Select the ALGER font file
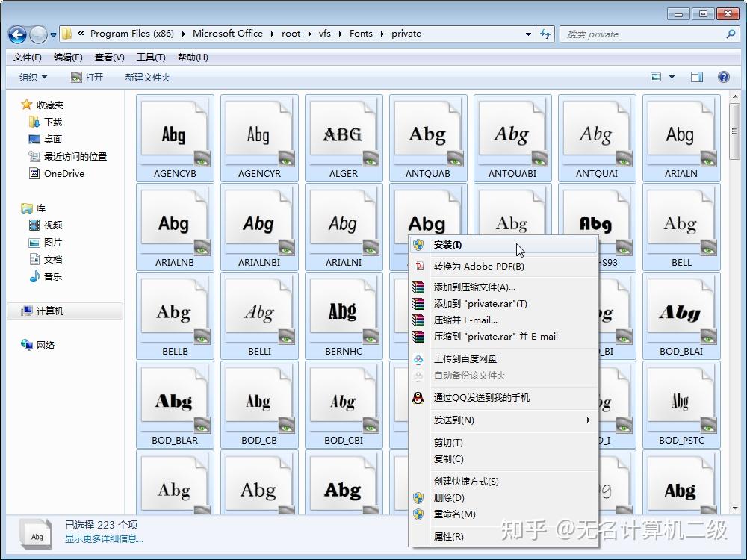 [x=344, y=137]
